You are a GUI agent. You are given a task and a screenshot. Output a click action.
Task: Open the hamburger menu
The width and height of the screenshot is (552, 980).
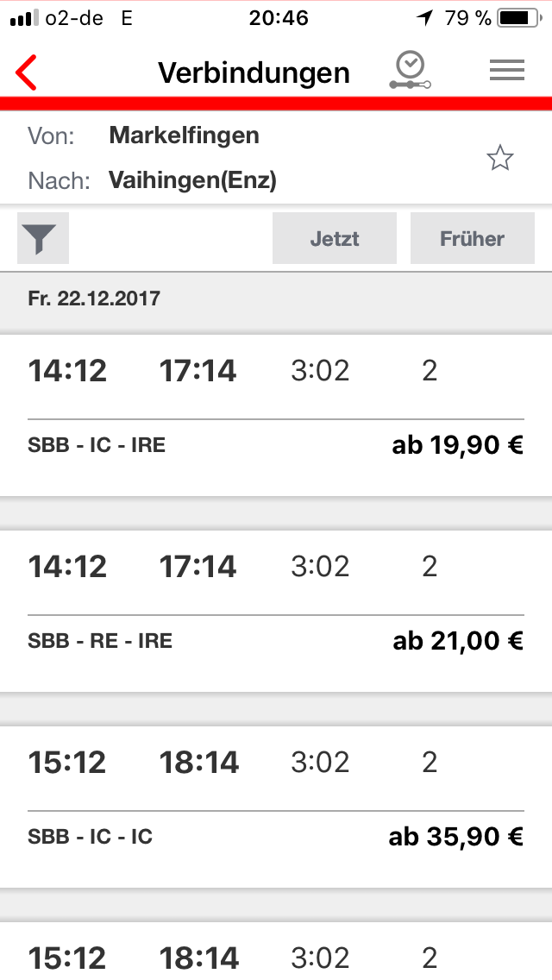pos(507,72)
